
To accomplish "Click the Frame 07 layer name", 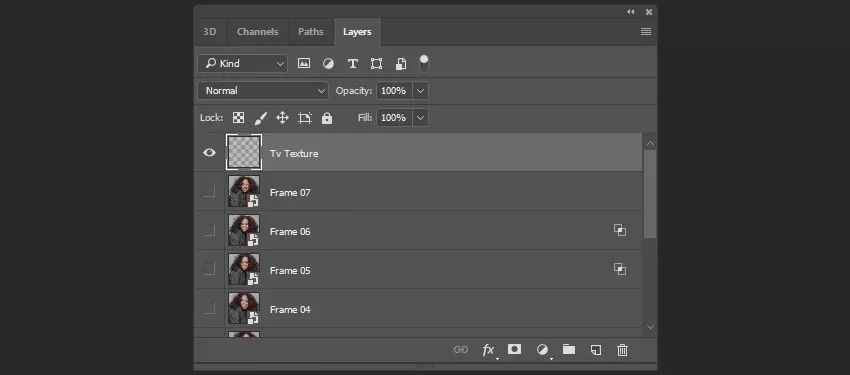I will coord(290,192).
